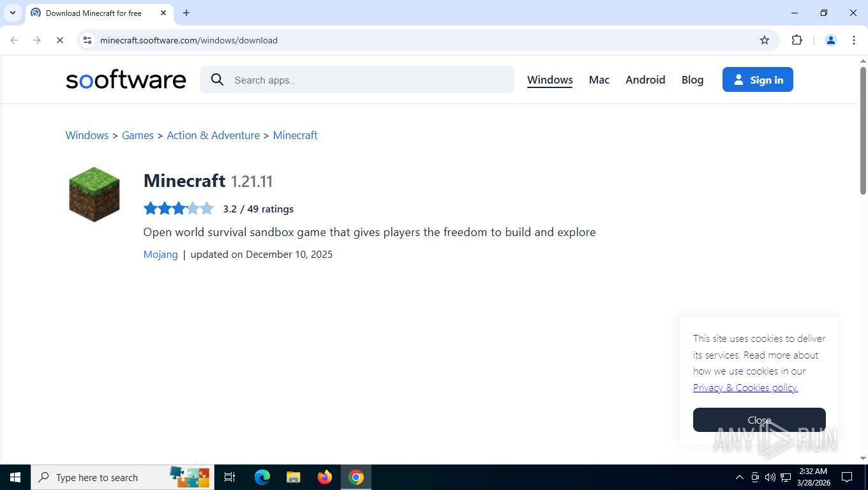Screen dimensions: 868x490
Task: Click the star rating display
Action: click(x=179, y=209)
